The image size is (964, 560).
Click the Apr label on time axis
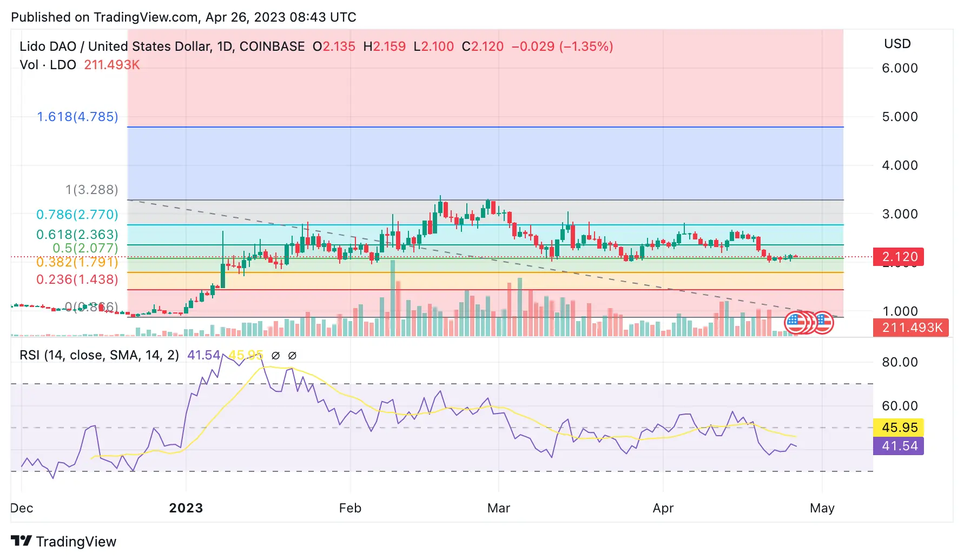point(663,508)
